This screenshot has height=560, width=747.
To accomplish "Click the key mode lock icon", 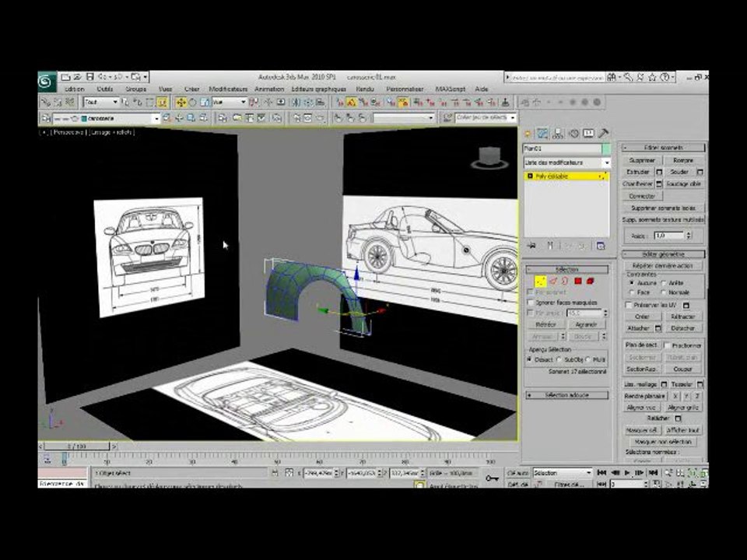I will coord(492,478).
